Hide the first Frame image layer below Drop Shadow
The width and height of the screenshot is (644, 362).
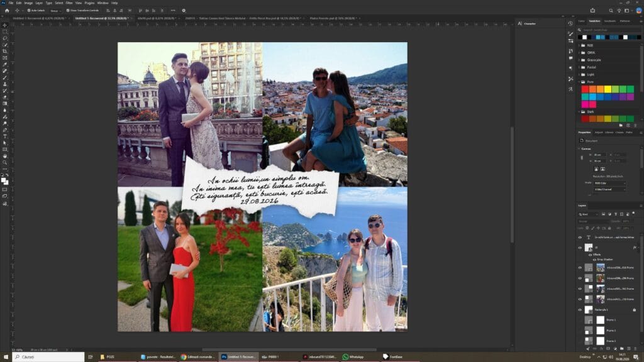[580, 268]
